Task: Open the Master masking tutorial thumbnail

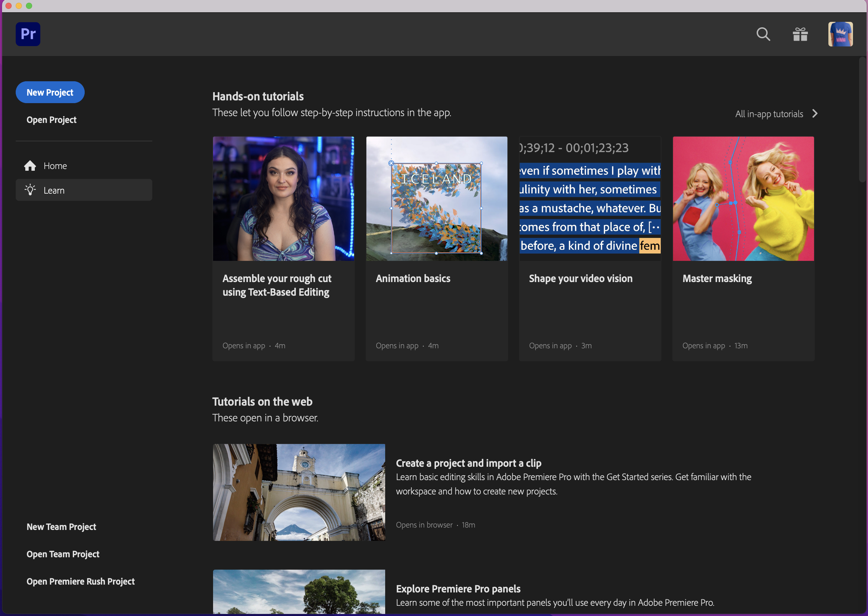Action: tap(743, 198)
